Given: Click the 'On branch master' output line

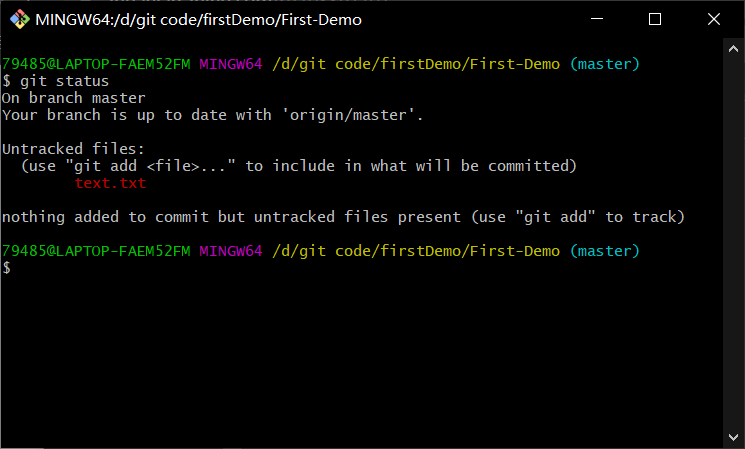Looking at the screenshot, I should (74, 98).
